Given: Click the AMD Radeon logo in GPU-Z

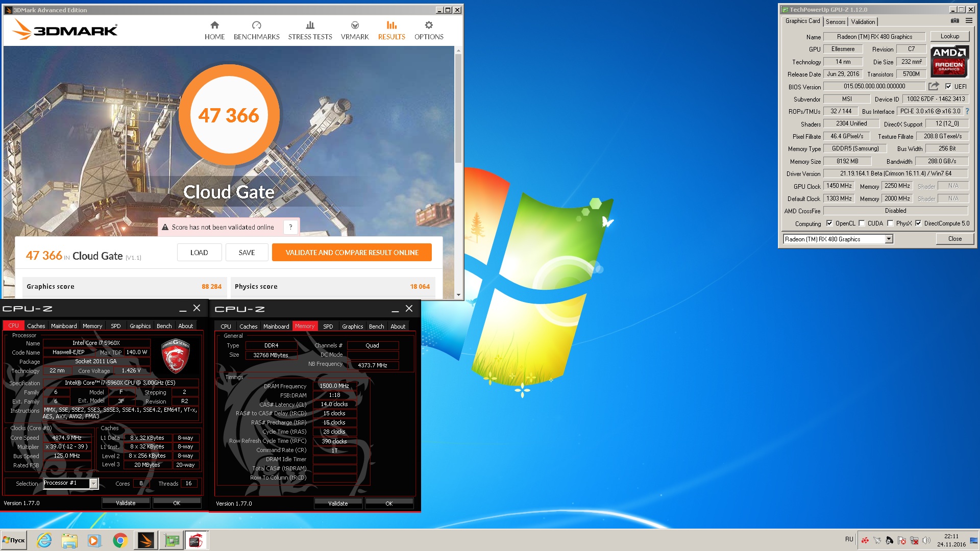Looking at the screenshot, I should point(949,61).
